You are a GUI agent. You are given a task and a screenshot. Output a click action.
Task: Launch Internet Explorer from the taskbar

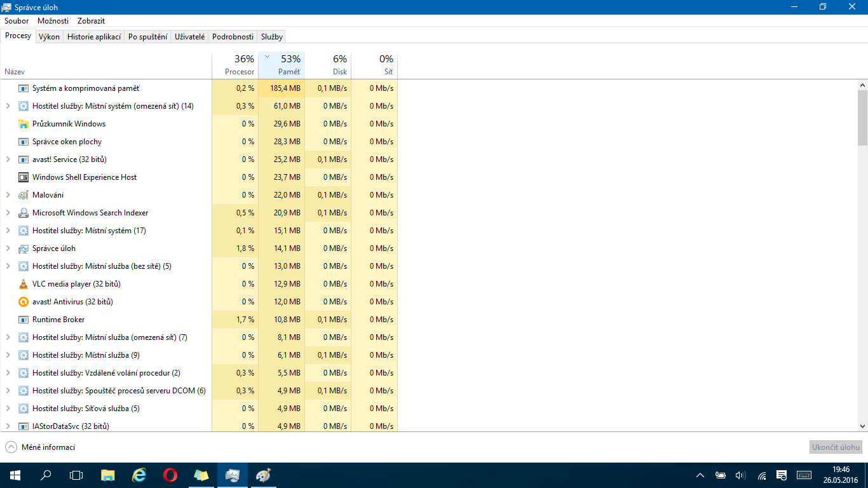point(139,475)
